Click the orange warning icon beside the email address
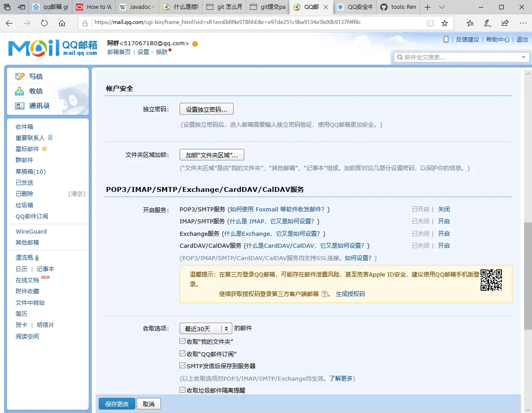The image size is (532, 413). 195,43
